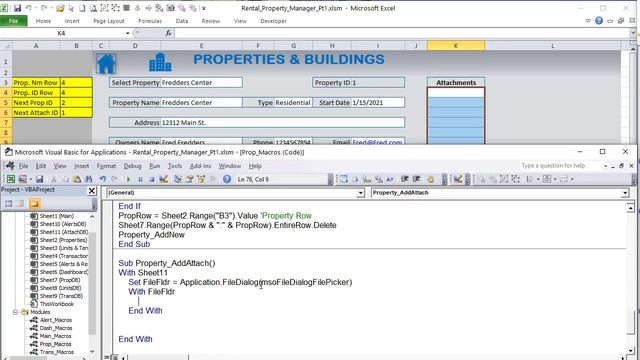
Task: Toggle Folders icon in Project pane
Action: [x=34, y=203]
